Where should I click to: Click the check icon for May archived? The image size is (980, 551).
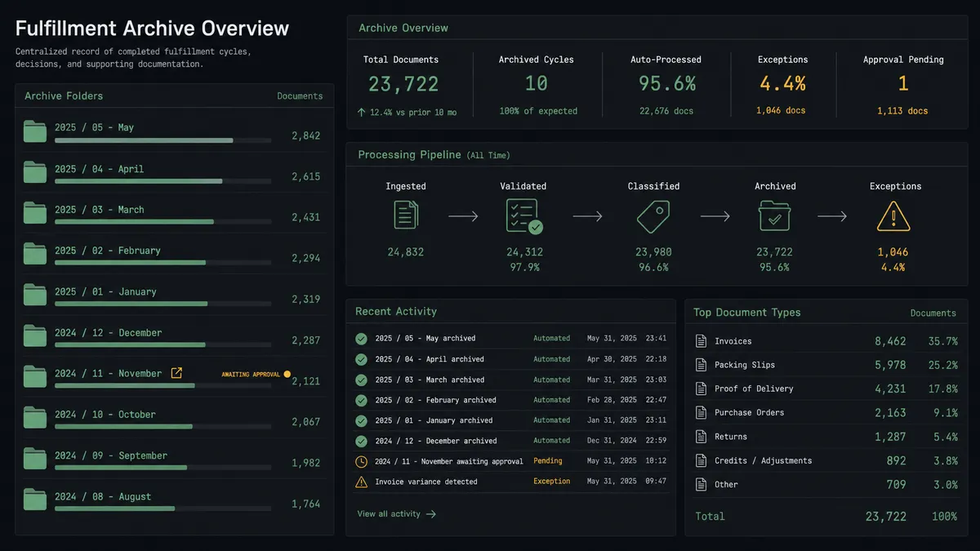[361, 338]
